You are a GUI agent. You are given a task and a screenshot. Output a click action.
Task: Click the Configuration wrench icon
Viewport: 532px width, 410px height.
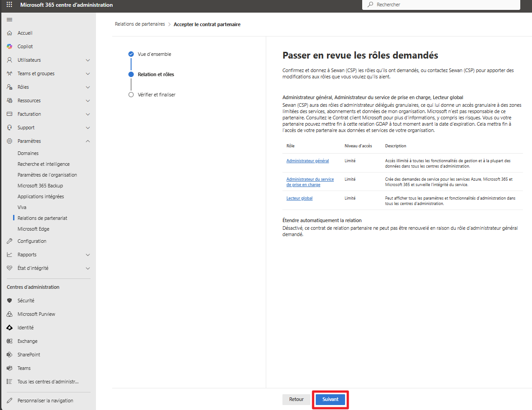point(9,241)
